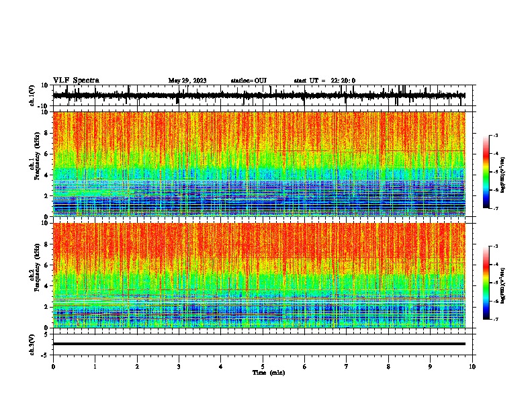The width and height of the screenshot is (532, 411).
Task: Click the ch.2 PSD color scale bar
Action: click(486, 283)
